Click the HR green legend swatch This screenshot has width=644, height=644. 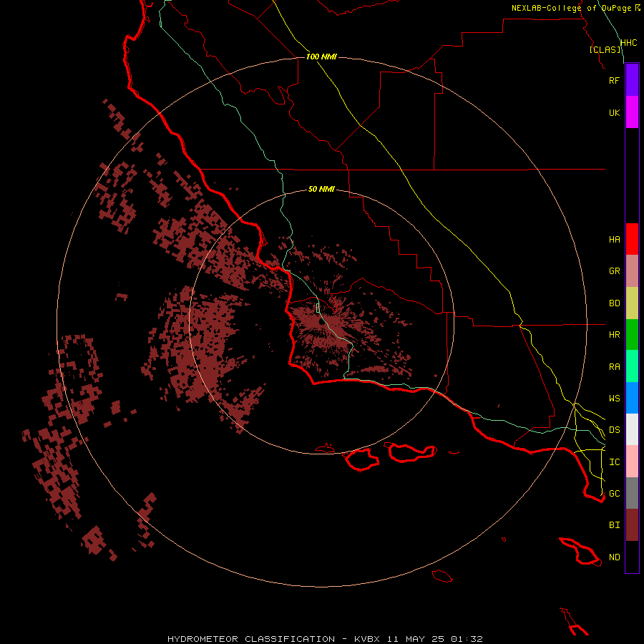pos(632,335)
